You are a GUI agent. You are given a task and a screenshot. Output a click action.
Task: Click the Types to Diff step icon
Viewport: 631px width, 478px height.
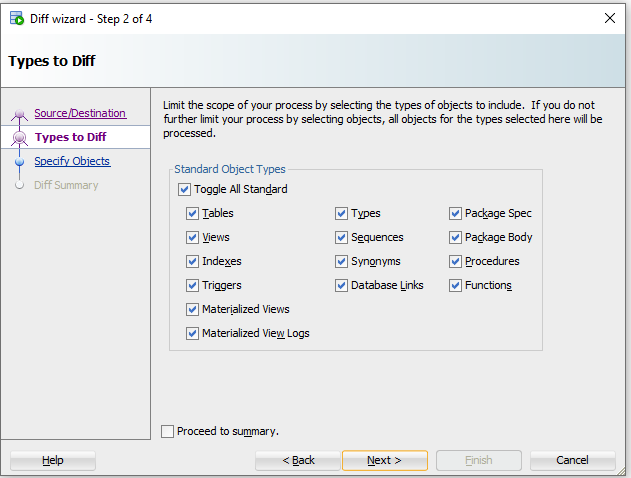tap(19, 138)
